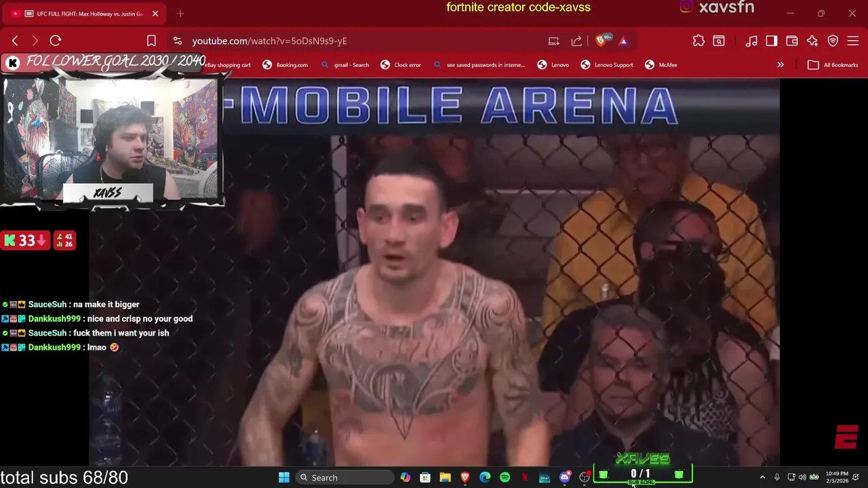This screenshot has height=488, width=868.
Task: Open a new browser tab
Action: click(180, 14)
